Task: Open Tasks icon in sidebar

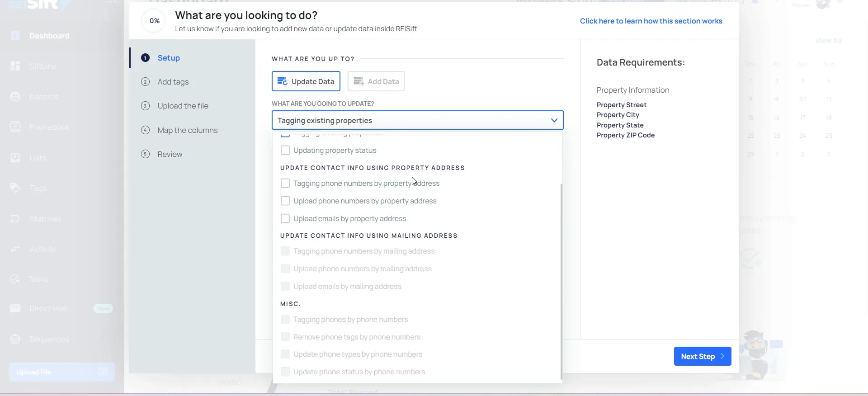Action: [x=15, y=279]
